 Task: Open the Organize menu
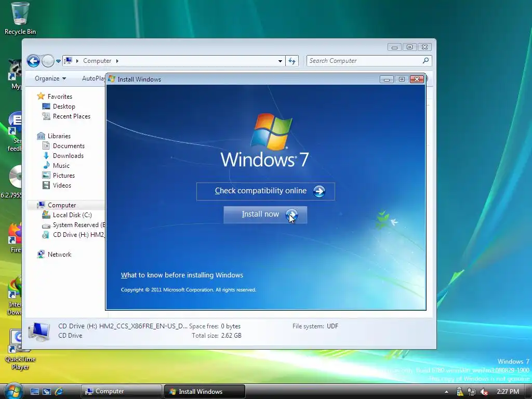click(50, 78)
